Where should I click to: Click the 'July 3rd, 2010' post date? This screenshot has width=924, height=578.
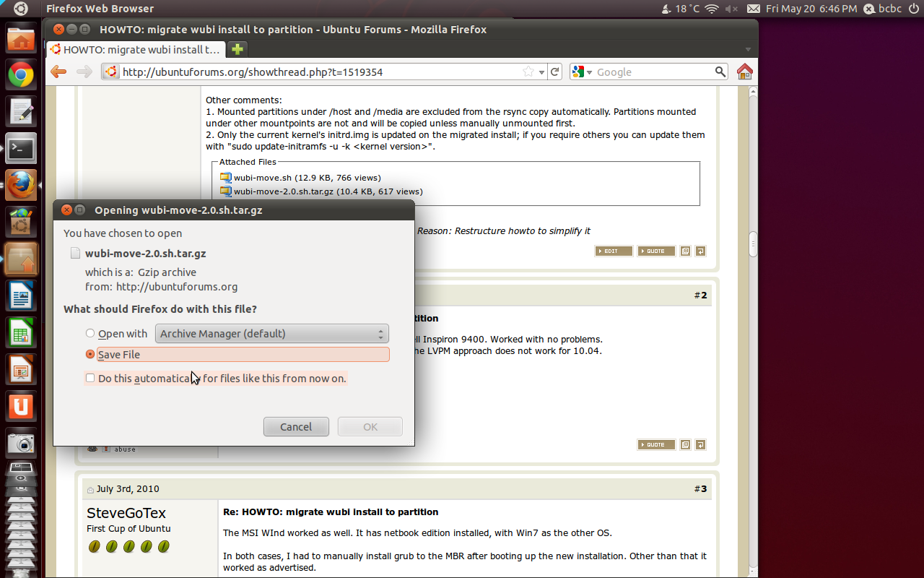point(128,488)
